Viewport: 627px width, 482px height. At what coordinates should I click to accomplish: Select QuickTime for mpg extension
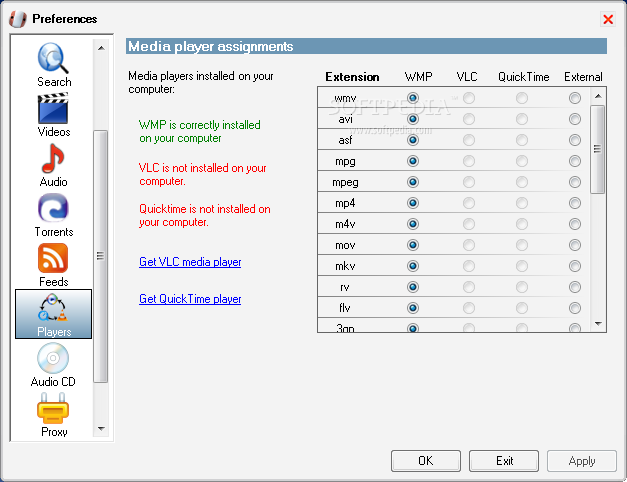(x=521, y=161)
